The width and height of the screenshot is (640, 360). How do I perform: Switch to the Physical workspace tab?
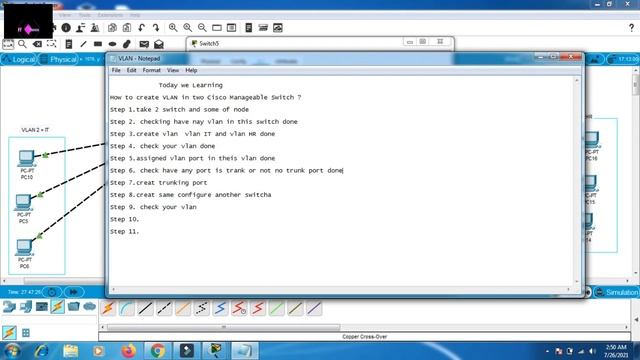(x=58, y=60)
